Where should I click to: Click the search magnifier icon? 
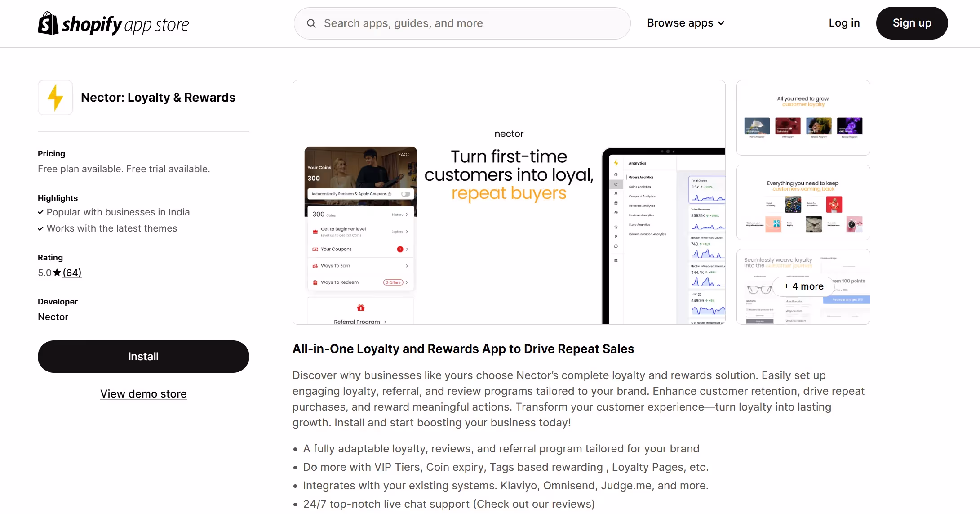311,23
